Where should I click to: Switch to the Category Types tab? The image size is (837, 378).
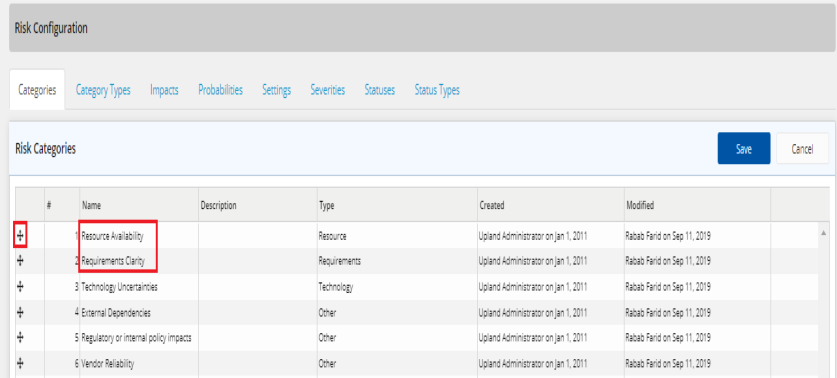coord(103,90)
